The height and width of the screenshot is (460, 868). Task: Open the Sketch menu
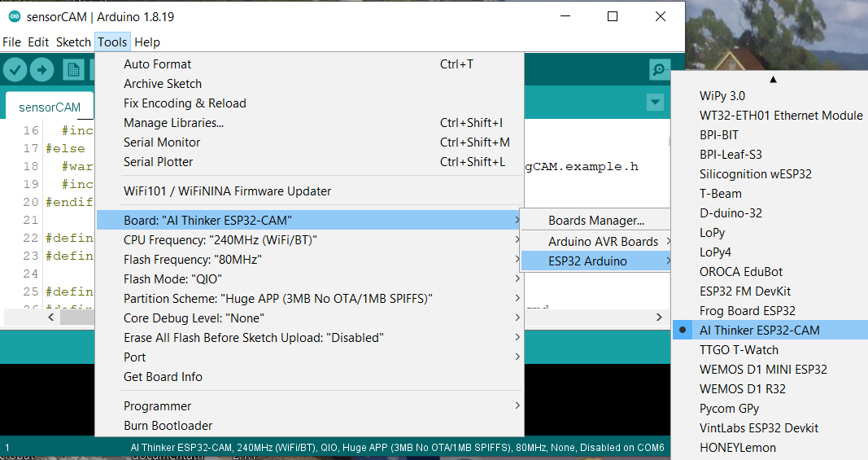[73, 42]
